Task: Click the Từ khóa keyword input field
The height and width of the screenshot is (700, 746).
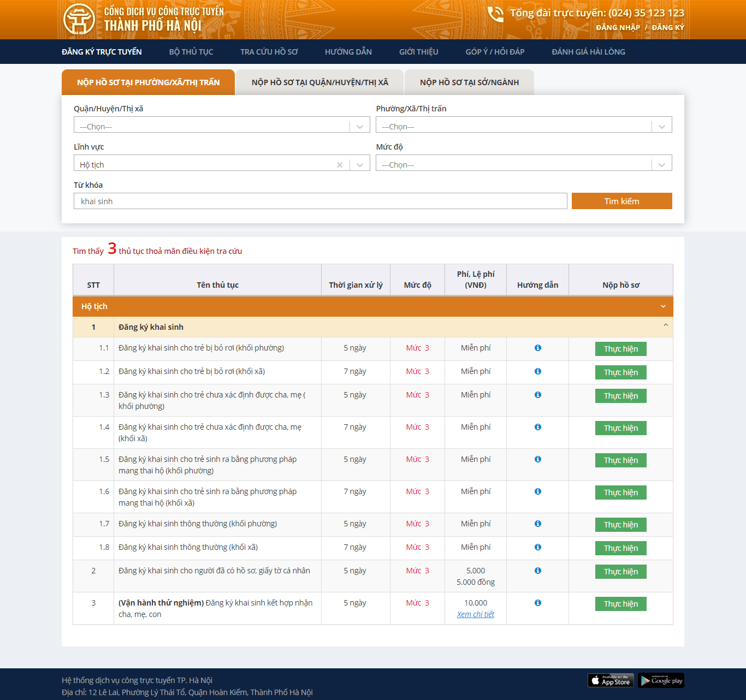Action: tap(320, 201)
